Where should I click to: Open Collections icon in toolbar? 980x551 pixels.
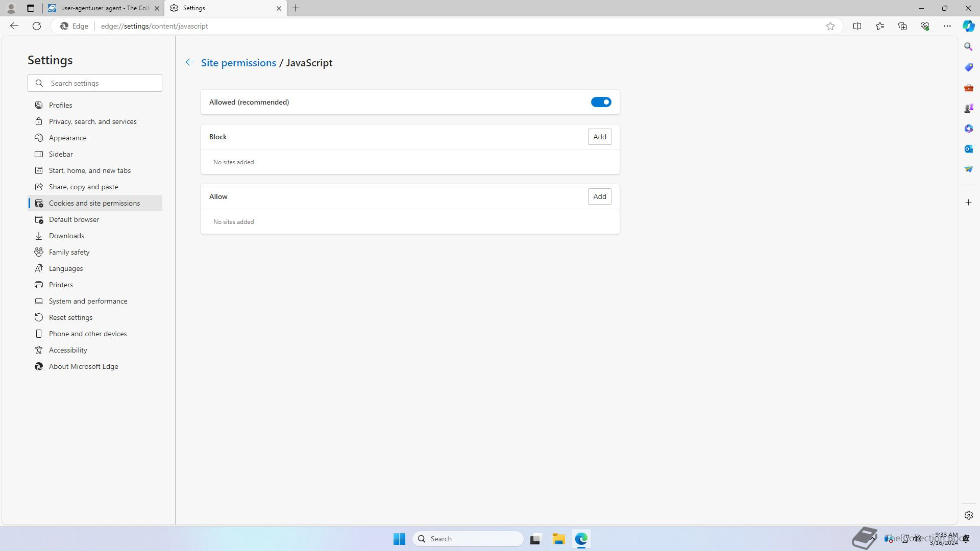point(902,26)
